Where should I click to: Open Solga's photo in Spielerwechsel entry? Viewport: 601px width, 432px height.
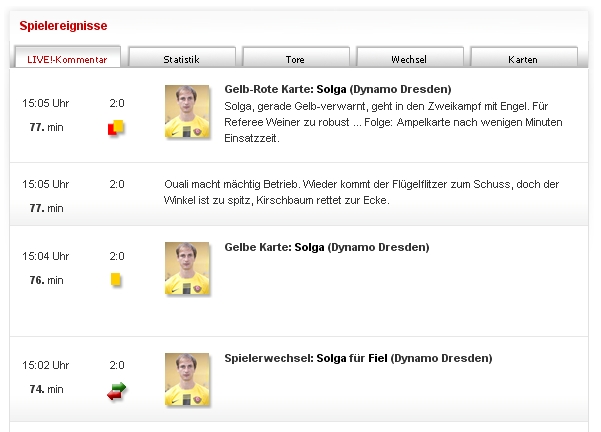click(187, 379)
